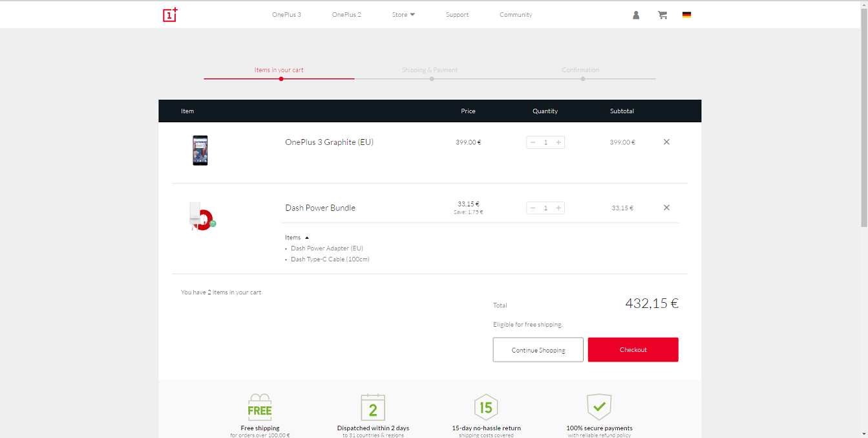
Task: Click the total 432,15 € amount
Action: click(x=652, y=303)
